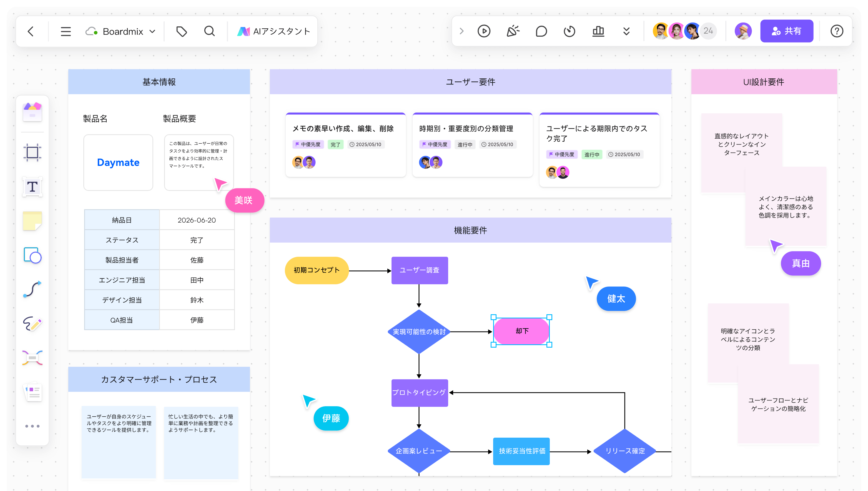Click the ステータス 完了 cell

(197, 240)
